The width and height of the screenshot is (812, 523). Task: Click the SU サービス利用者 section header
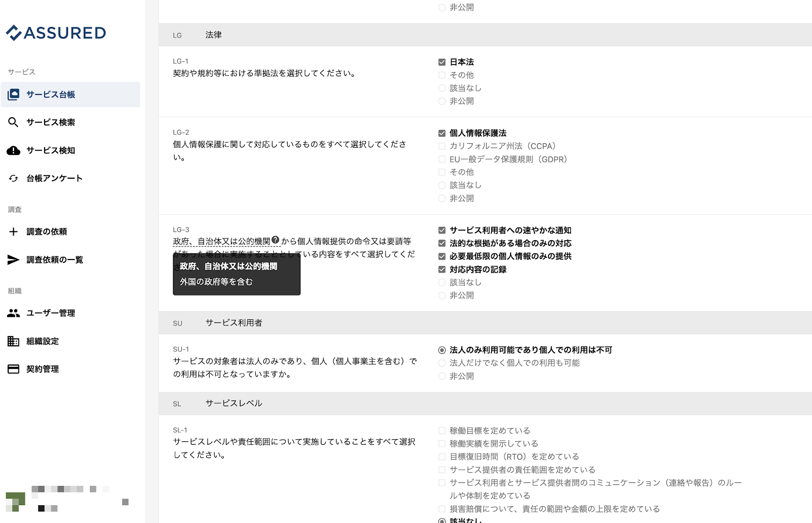coord(485,323)
